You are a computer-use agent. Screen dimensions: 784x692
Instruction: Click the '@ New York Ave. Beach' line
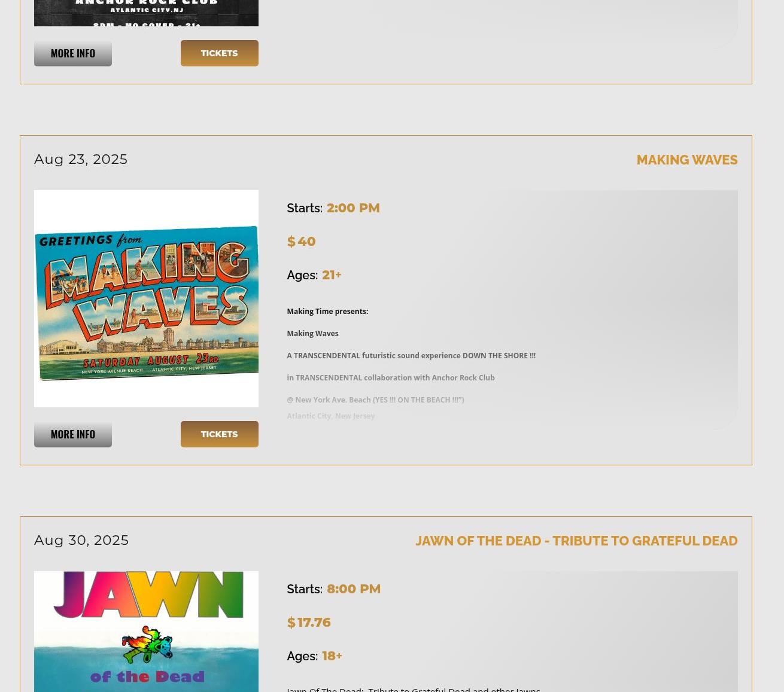point(375,400)
